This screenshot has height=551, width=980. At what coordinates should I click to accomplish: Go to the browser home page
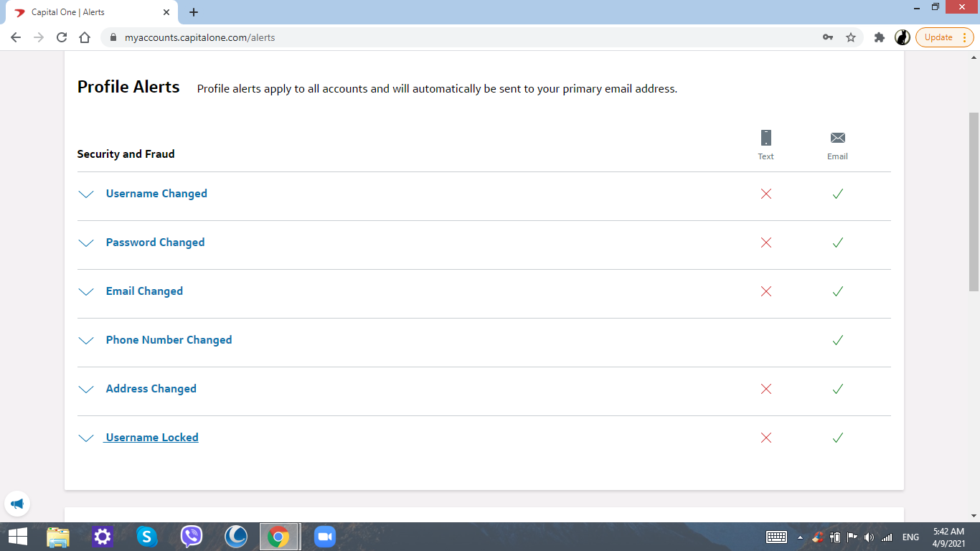pyautogui.click(x=85, y=37)
